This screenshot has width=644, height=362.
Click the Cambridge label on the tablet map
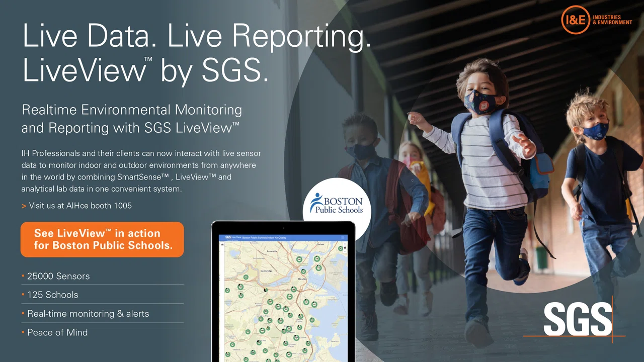[266, 271]
